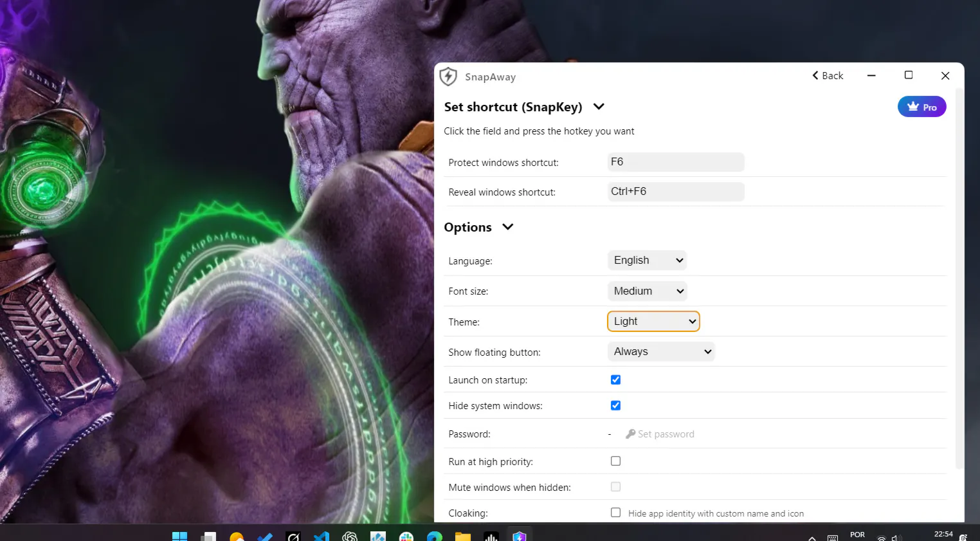The width and height of the screenshot is (980, 541).
Task: Click the SnapAway shield logo in the title bar
Action: click(448, 77)
